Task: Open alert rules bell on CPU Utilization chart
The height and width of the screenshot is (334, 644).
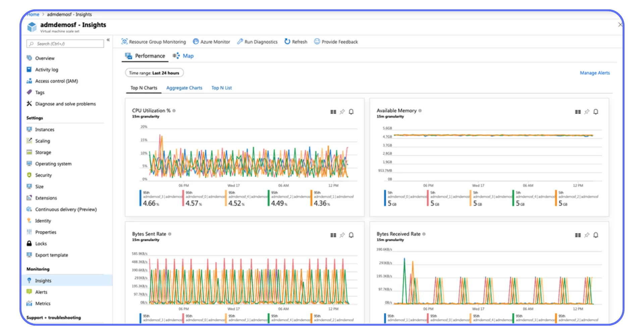Action: point(351,112)
